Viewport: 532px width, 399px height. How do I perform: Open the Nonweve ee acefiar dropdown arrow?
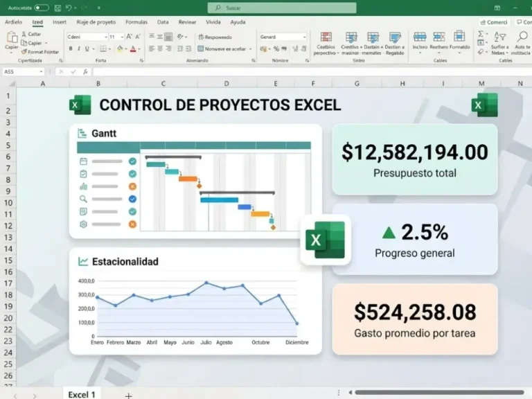[250, 49]
